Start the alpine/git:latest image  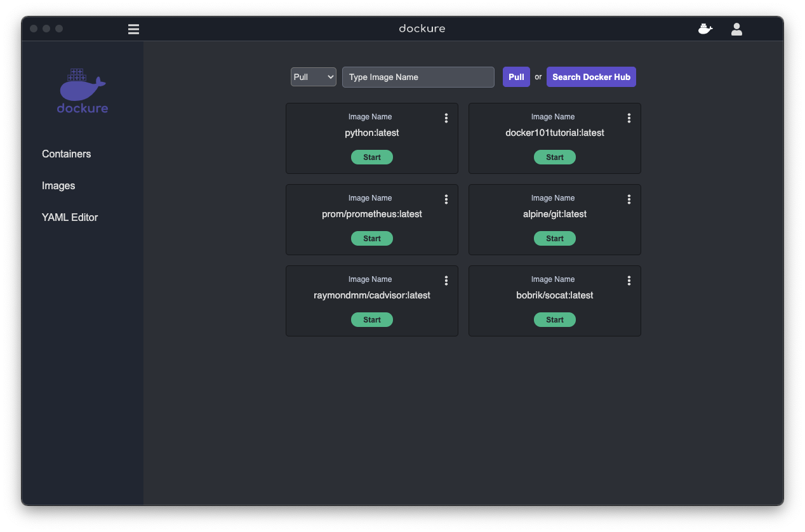tap(555, 239)
